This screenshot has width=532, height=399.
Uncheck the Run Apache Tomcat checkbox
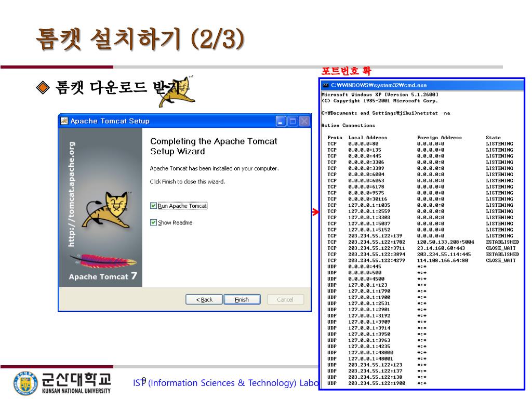tap(153, 206)
